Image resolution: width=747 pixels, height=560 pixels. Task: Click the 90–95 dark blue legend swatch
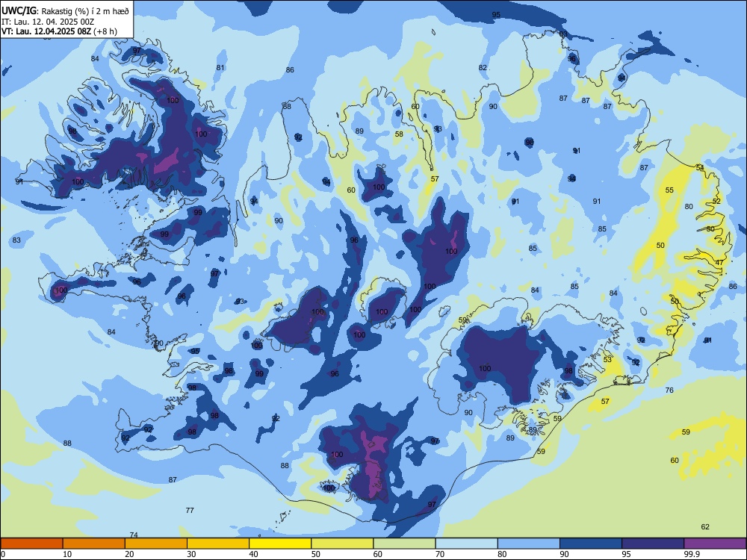tap(591, 544)
